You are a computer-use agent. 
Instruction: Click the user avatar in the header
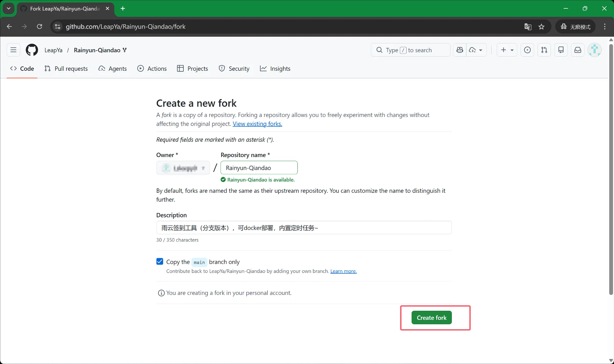[594, 50]
